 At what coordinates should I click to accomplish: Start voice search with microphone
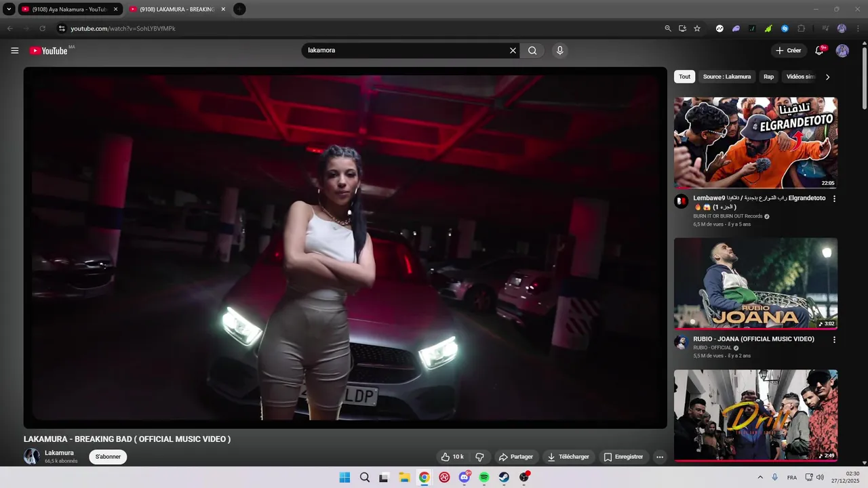click(559, 50)
